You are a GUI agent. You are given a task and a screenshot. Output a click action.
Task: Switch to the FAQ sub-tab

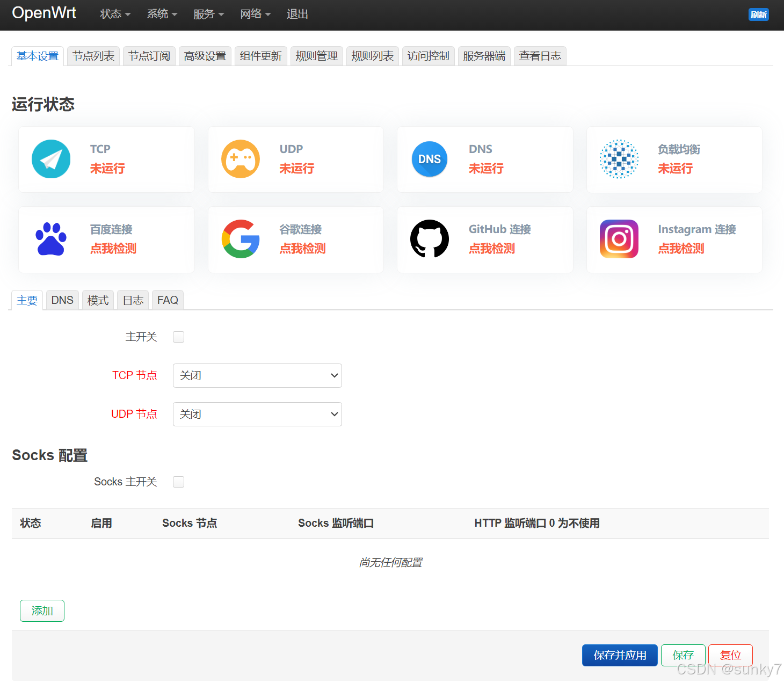(168, 300)
